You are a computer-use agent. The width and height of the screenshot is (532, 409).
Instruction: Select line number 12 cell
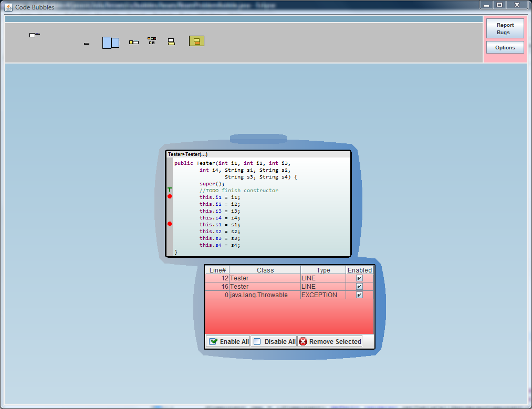[217, 278]
